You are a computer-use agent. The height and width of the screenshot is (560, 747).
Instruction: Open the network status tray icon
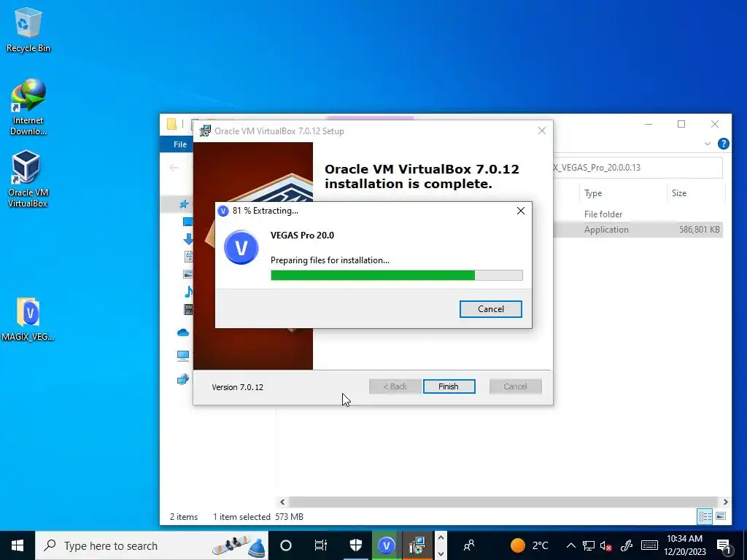589,545
